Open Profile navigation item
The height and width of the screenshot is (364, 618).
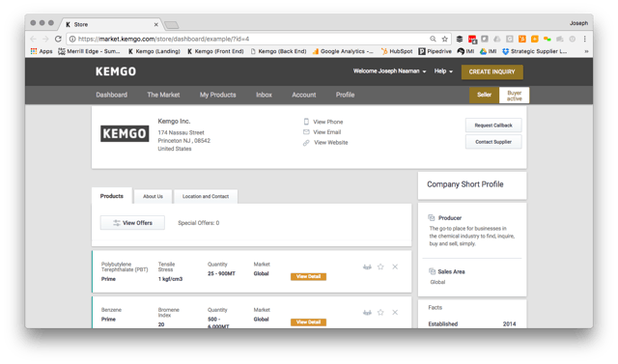click(345, 95)
